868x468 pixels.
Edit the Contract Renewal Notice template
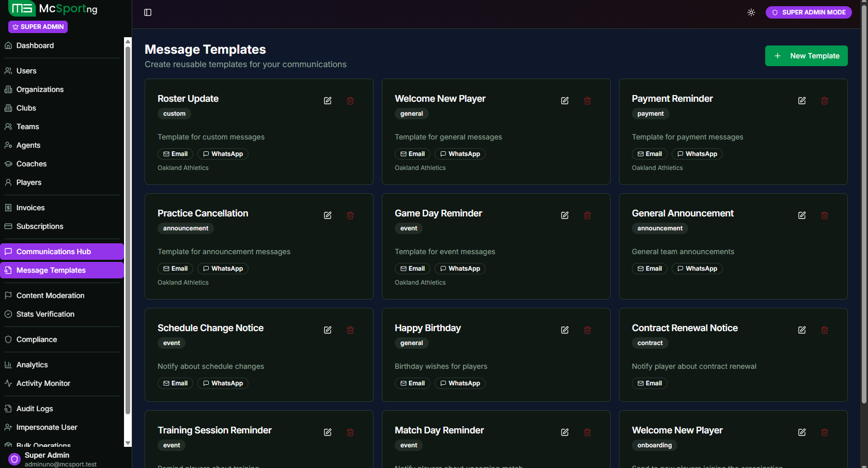[802, 330]
